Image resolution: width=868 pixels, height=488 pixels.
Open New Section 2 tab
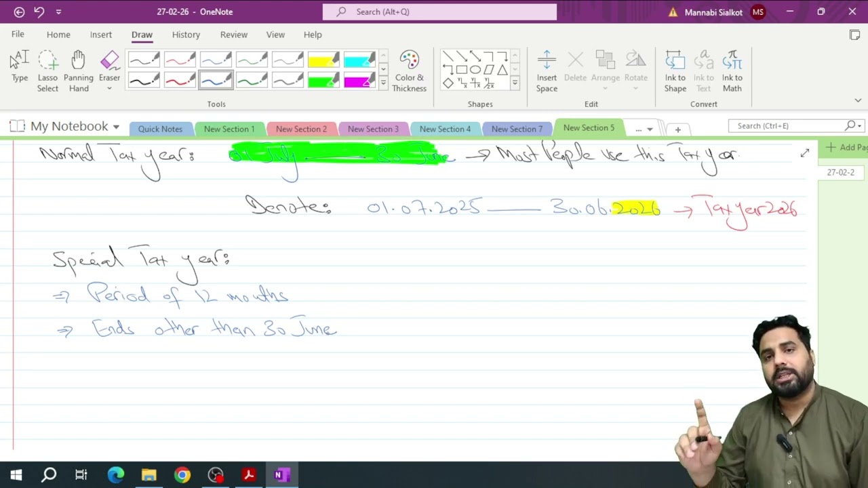[301, 129]
